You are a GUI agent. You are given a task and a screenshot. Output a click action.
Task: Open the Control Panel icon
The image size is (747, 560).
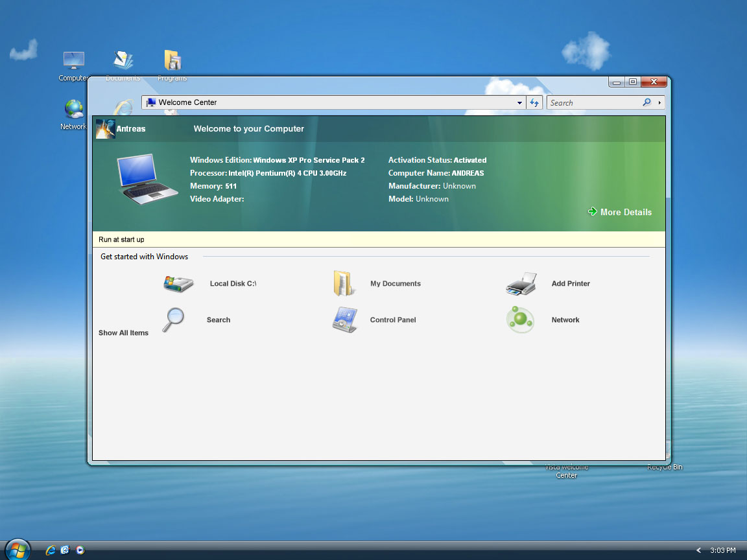(344, 320)
